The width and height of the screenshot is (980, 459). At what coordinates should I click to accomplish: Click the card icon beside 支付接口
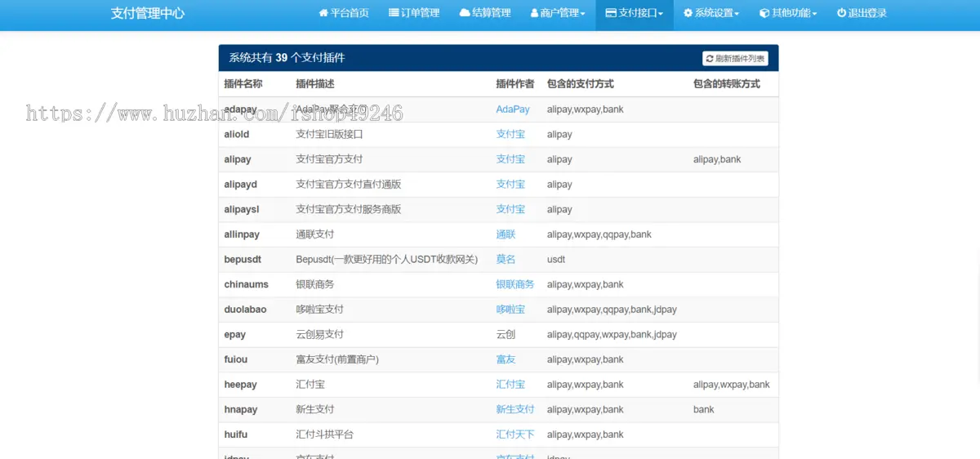pyautogui.click(x=611, y=13)
